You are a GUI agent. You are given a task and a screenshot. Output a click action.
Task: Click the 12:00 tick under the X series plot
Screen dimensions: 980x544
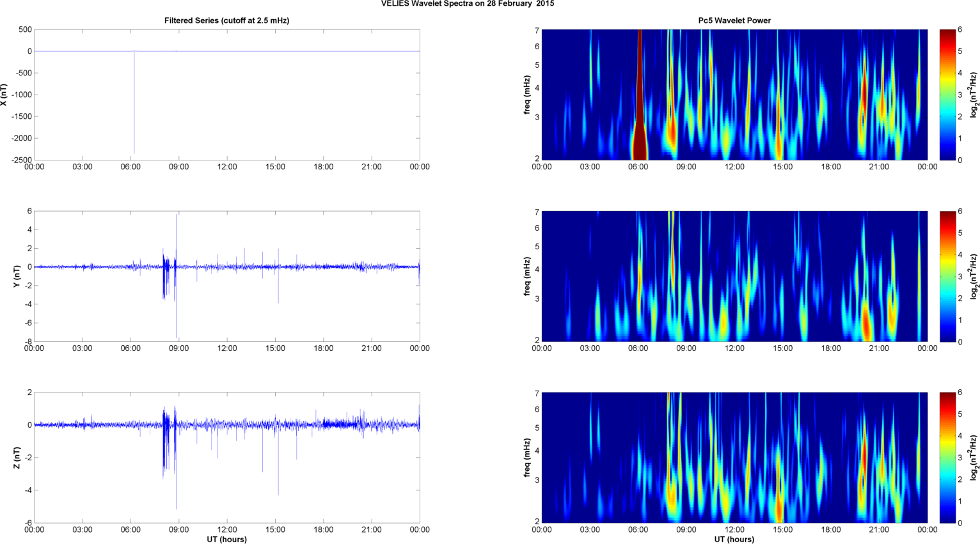227,167
